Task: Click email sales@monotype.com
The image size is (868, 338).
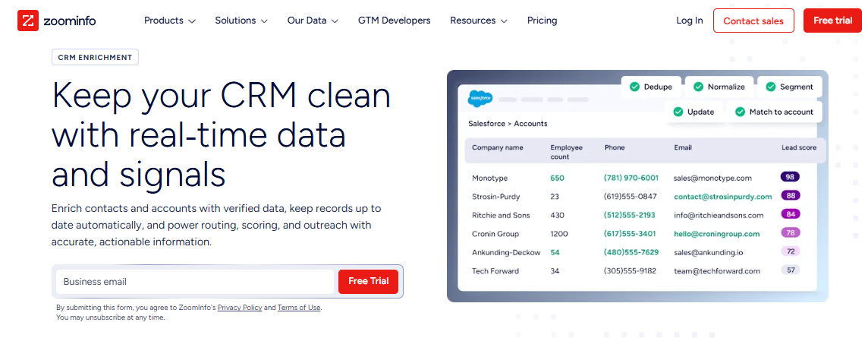Action: [x=712, y=178]
